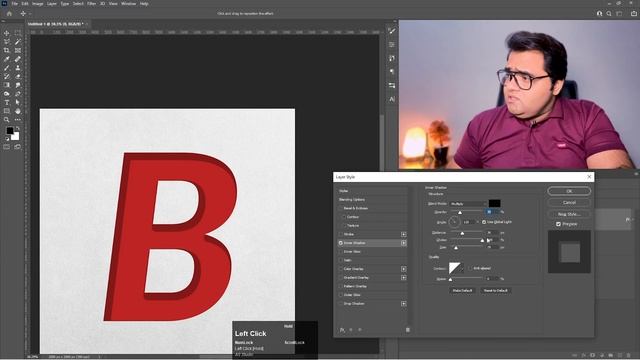Delete effect with the trash icon

(407, 330)
